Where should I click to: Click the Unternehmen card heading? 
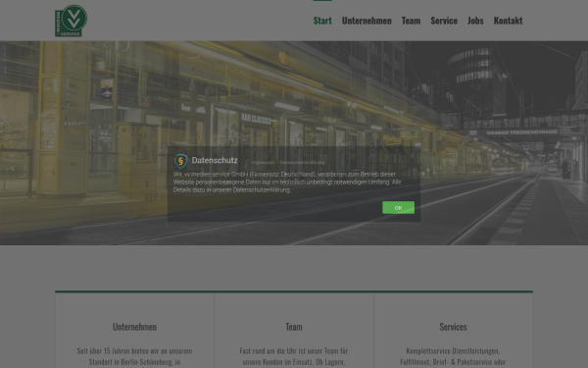click(x=134, y=327)
